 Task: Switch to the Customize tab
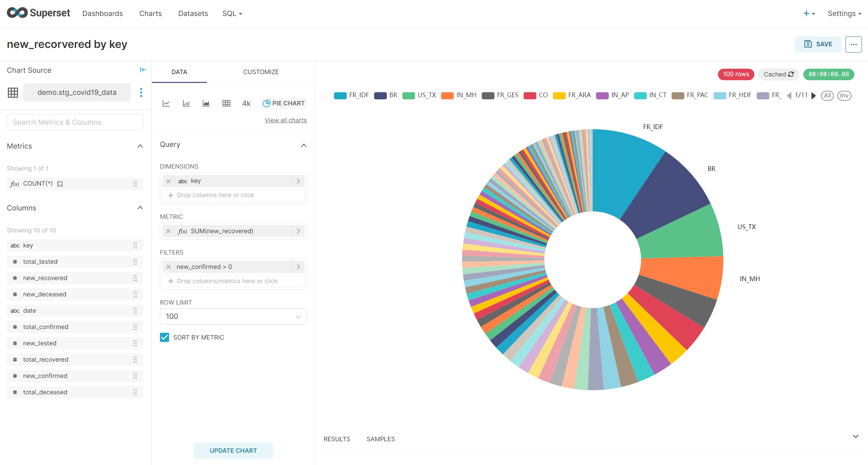[x=261, y=72]
